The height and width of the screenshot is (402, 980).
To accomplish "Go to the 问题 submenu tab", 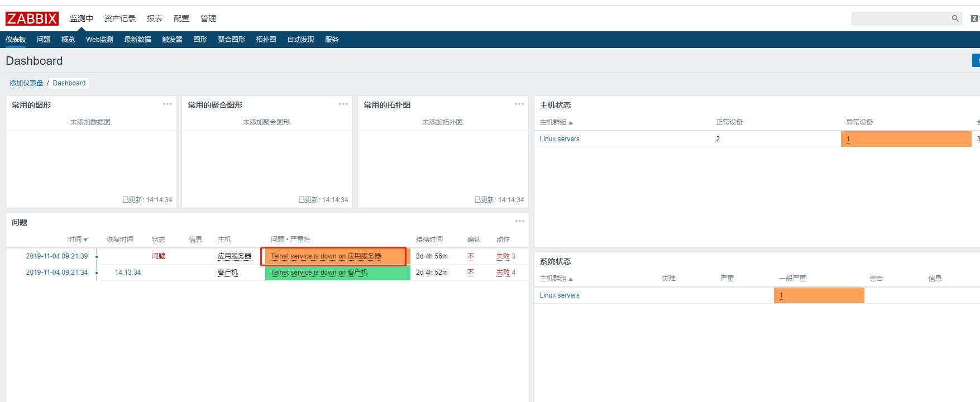I will click(44, 40).
